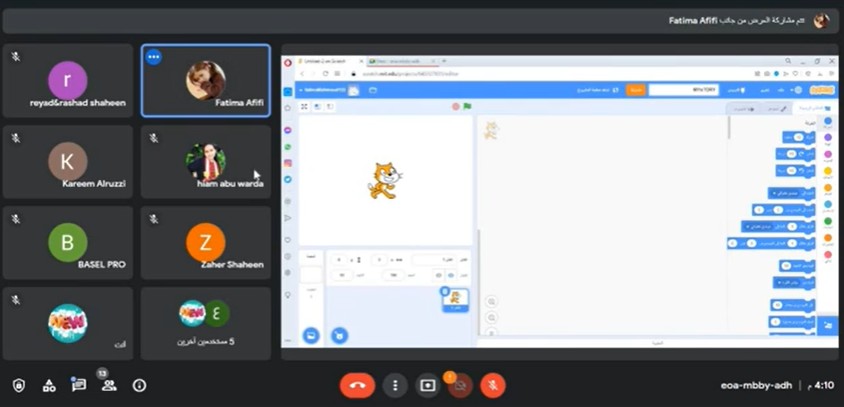Screen dimensions: 844x407
Task: Open the activities shapes icon
Action: coord(49,385)
